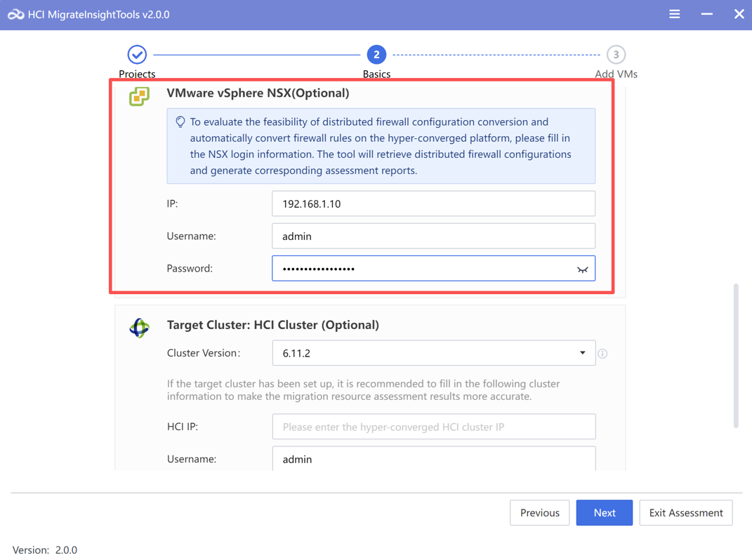Click the step 2 Basics circle
This screenshot has height=560, width=752.
376,55
